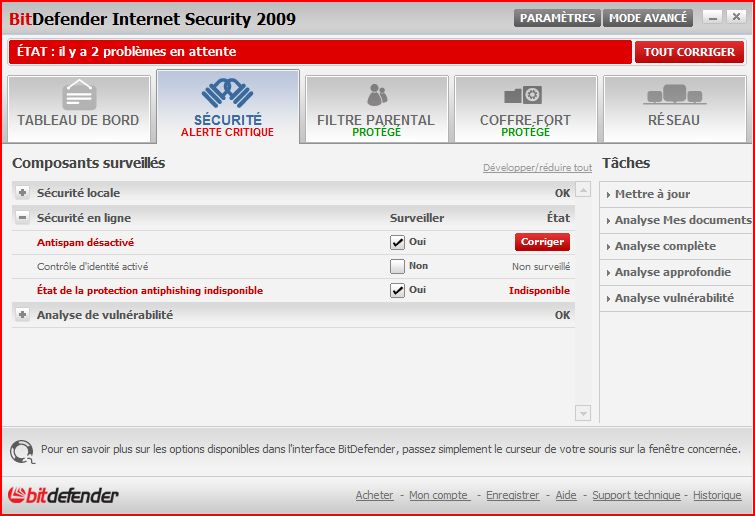Screen dimensions: 755x516
Task: Click the Enregistrer link
Action: tap(513, 495)
